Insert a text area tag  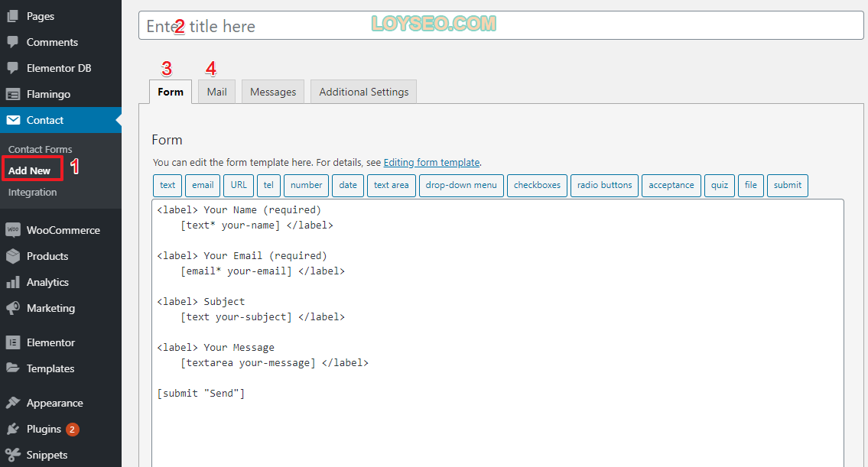click(391, 186)
